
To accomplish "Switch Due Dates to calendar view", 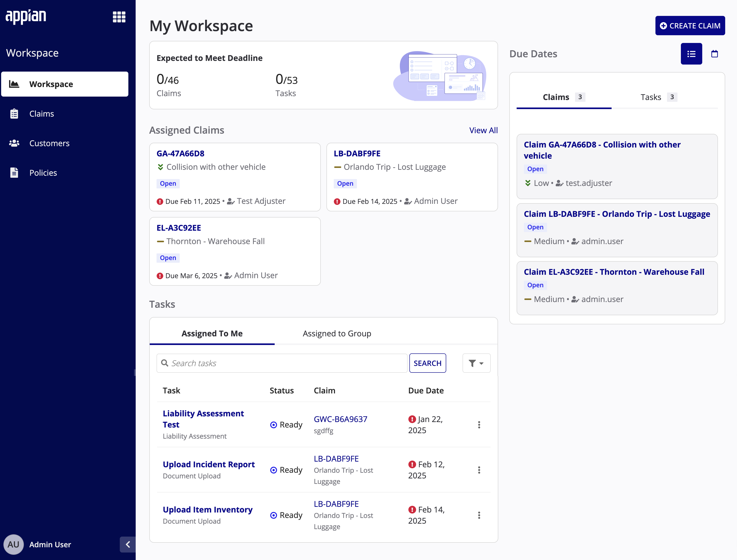I will (714, 54).
